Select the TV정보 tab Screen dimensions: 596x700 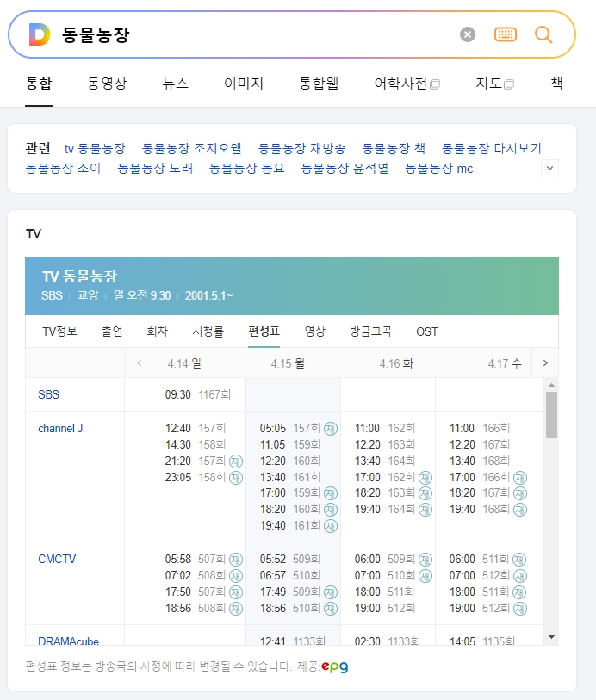pos(59,331)
